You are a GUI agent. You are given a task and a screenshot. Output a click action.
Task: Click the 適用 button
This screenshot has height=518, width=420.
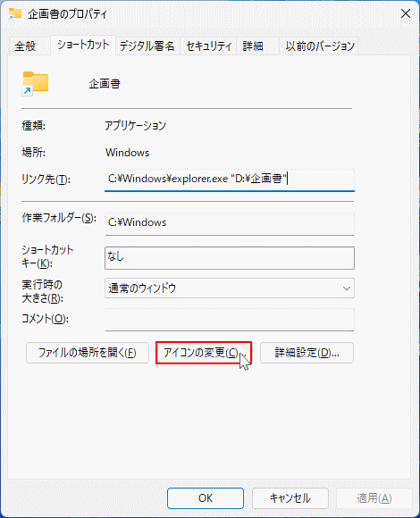click(x=374, y=498)
